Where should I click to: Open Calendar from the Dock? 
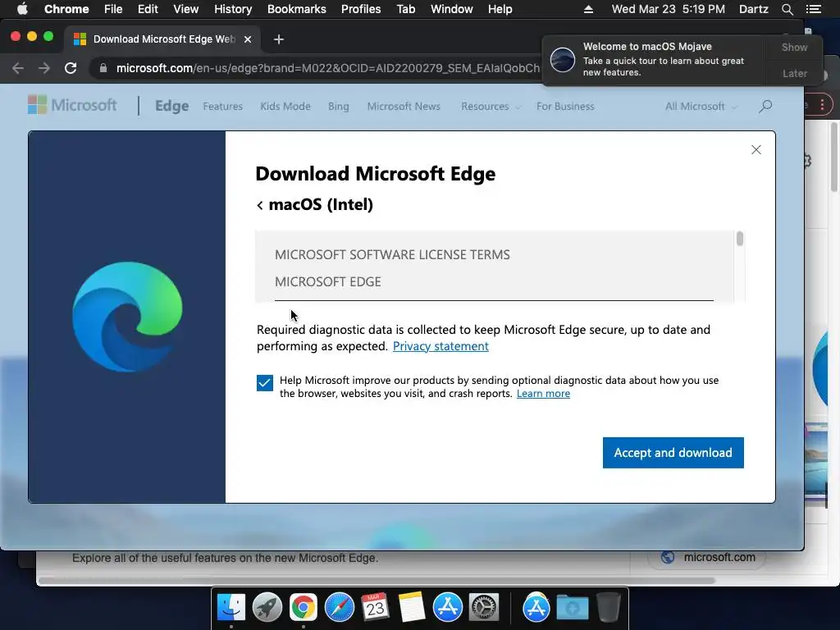click(375, 608)
